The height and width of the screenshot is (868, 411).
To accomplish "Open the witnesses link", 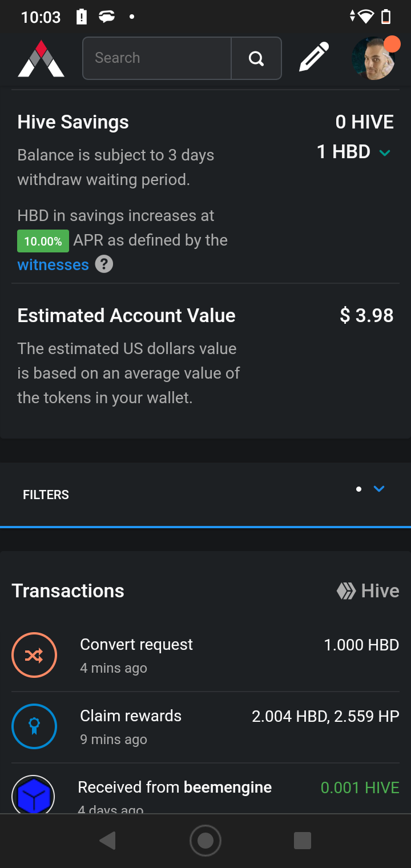I will click(53, 265).
